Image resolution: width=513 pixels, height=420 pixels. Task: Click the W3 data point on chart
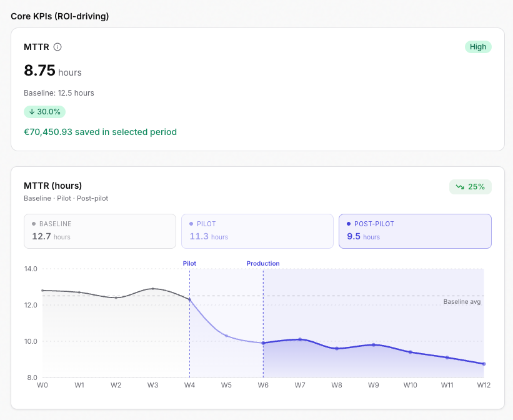153,289
